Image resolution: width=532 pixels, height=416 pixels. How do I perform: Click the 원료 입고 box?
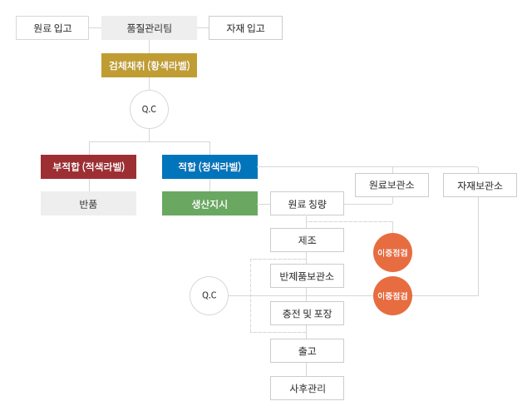pyautogui.click(x=52, y=27)
